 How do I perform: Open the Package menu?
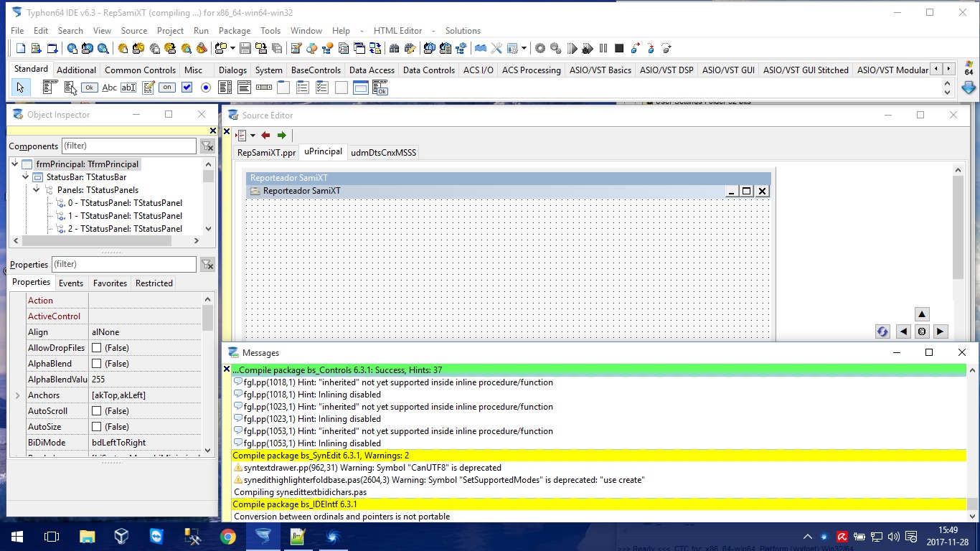(x=235, y=31)
